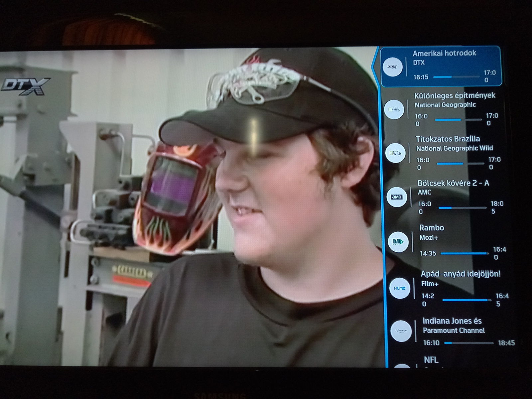Click the Különleges építmények progress bar

(459, 120)
